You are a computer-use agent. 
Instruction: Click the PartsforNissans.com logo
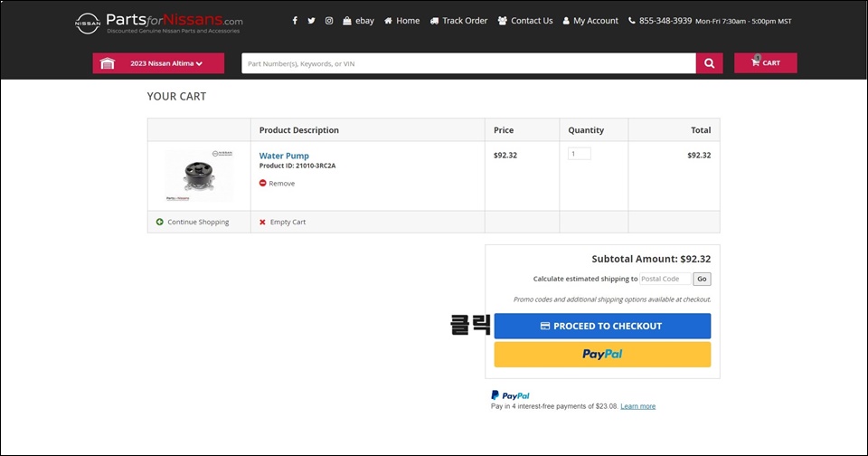(159, 23)
